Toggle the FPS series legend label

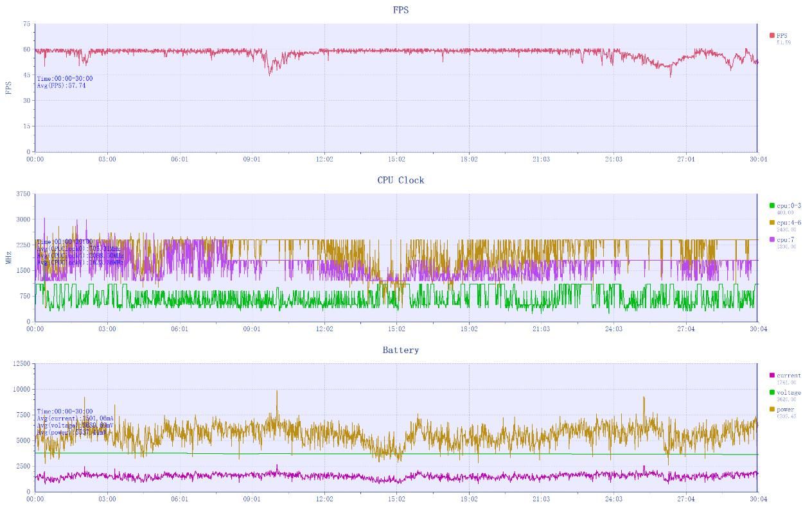(782, 36)
